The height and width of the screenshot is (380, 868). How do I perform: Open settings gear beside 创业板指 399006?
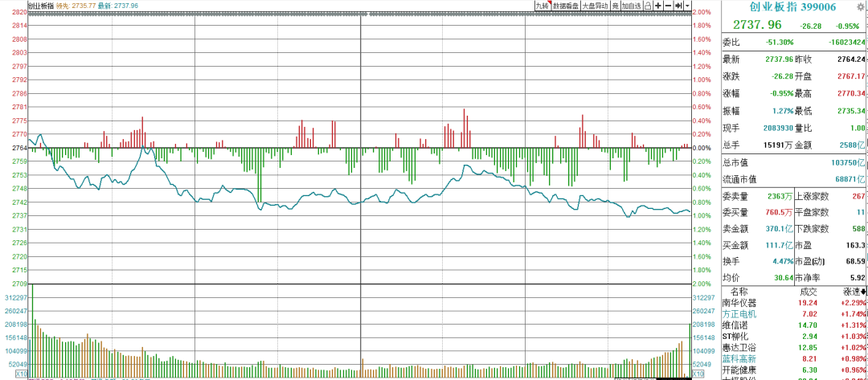(860, 7)
